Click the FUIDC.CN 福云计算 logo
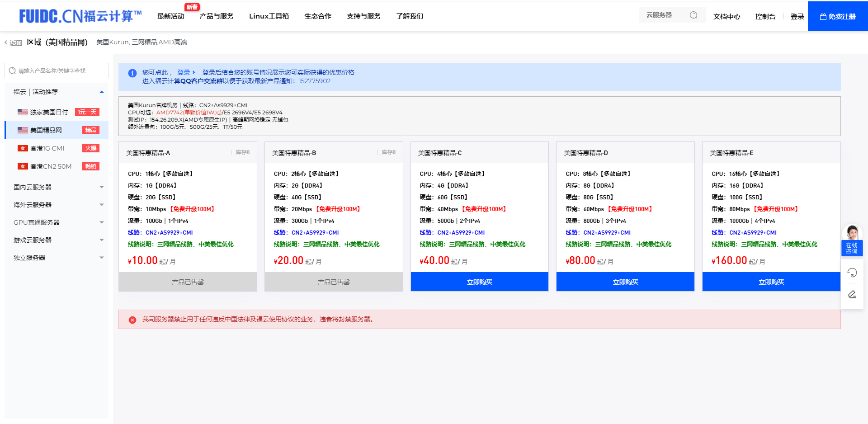 (x=80, y=16)
